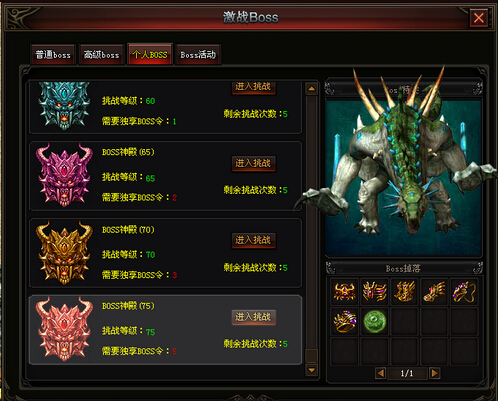Click the boss list scroll up arrow
498x401 pixels.
click(311, 89)
